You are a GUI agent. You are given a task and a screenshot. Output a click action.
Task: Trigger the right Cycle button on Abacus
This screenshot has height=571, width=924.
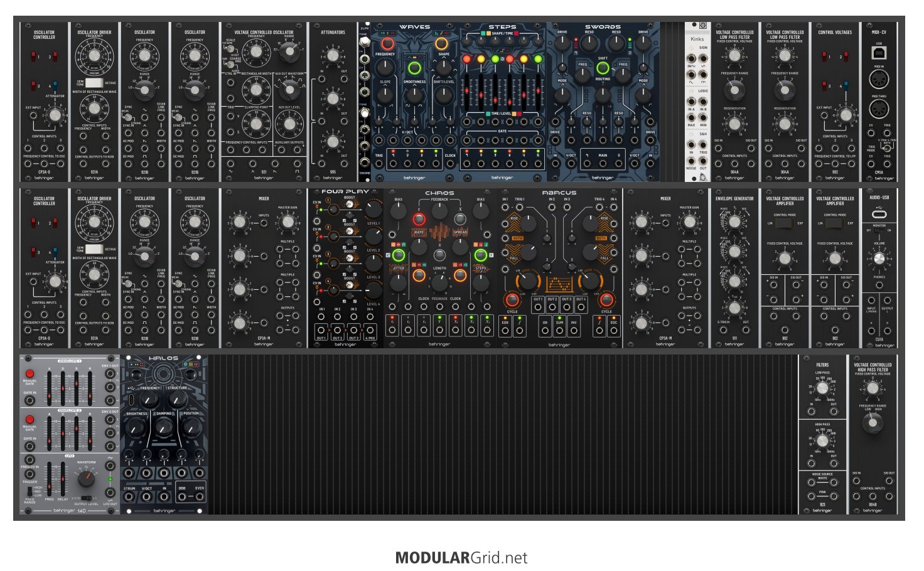[x=606, y=299]
